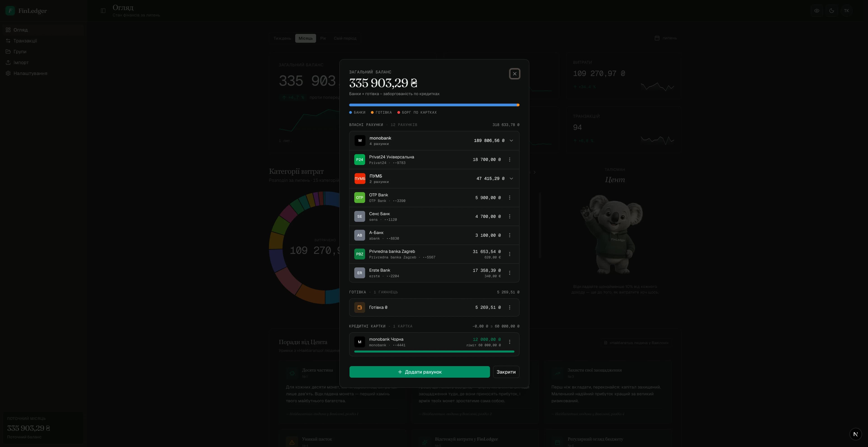Click the red ПУМБ bank logo
The height and width of the screenshot is (447, 868).
[360, 179]
